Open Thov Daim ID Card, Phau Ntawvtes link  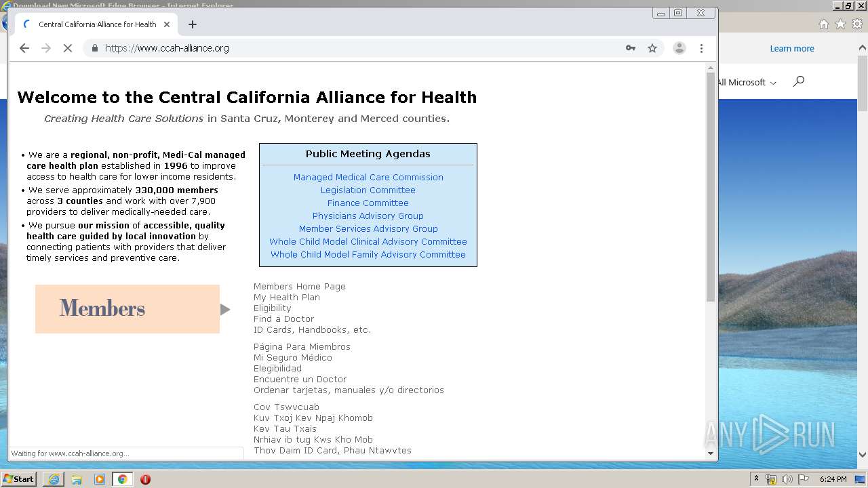[333, 451]
